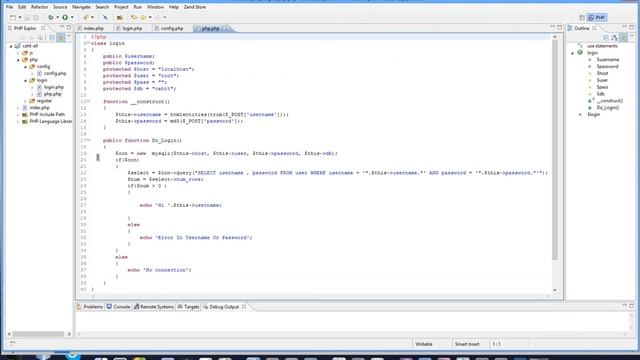Switch to the PHP perspective button
This screenshot has width=640, height=360.
tap(597, 18)
